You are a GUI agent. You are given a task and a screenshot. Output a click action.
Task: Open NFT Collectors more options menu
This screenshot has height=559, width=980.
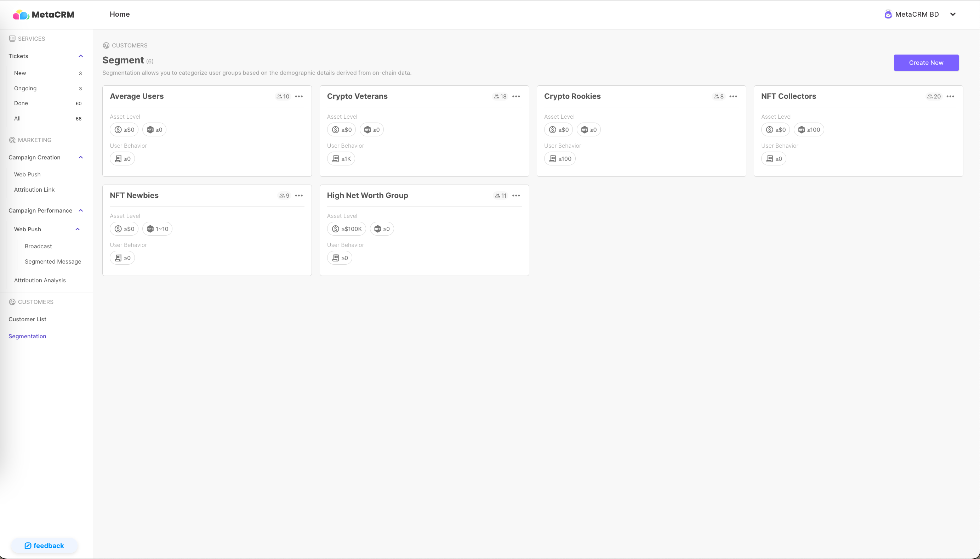(x=950, y=96)
